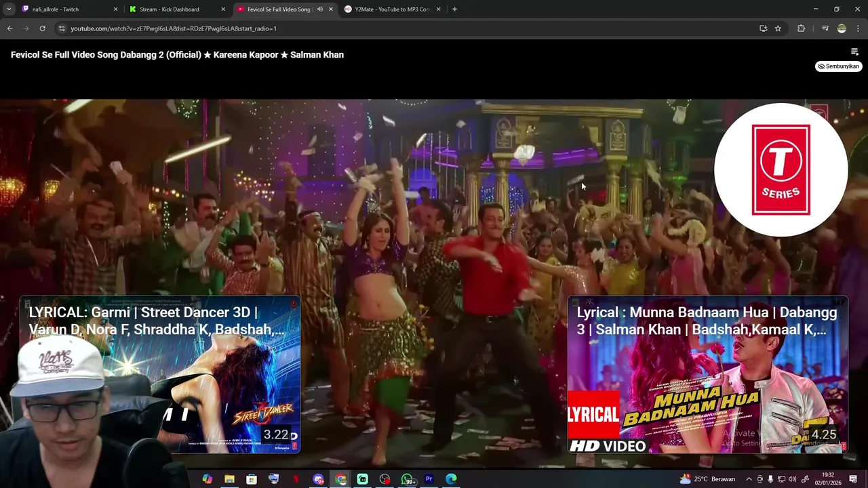Open the Chrome three-dot menu

tap(858, 28)
